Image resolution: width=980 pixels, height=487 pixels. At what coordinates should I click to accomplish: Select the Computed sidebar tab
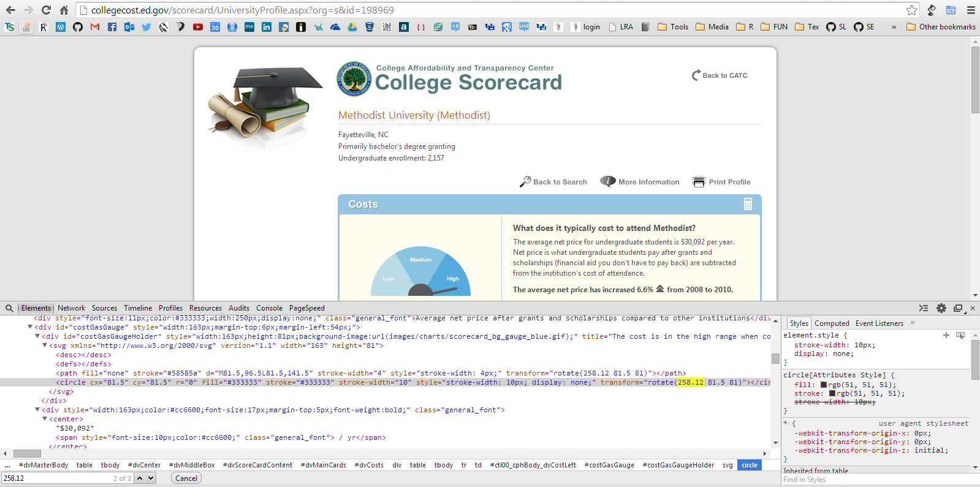click(x=832, y=323)
